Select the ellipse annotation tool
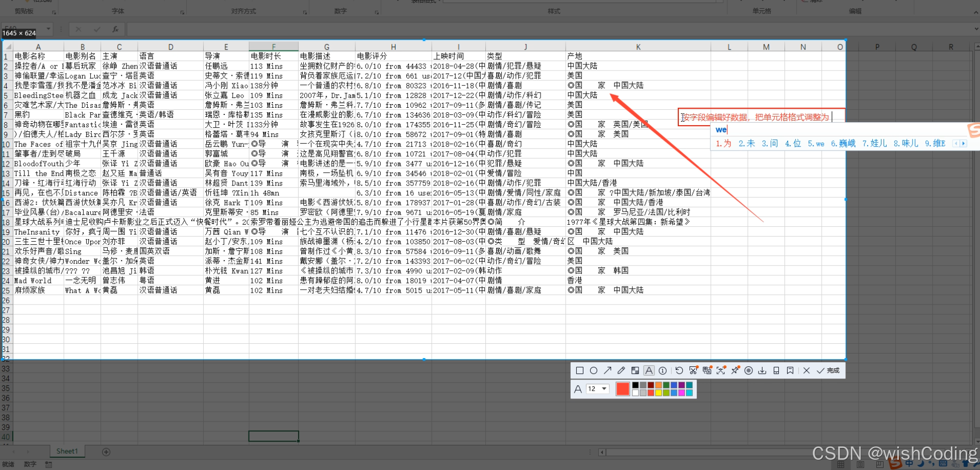The image size is (980, 470). point(593,370)
